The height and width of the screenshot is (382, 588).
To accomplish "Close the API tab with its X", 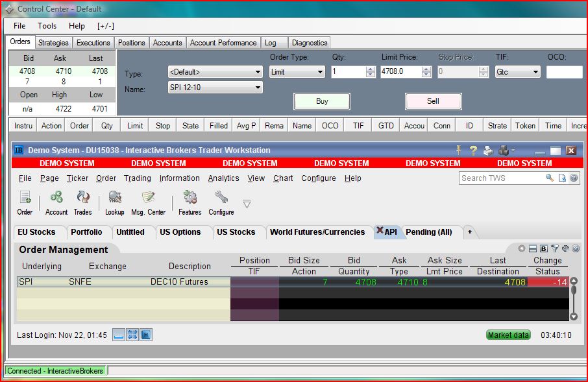I will [380, 230].
